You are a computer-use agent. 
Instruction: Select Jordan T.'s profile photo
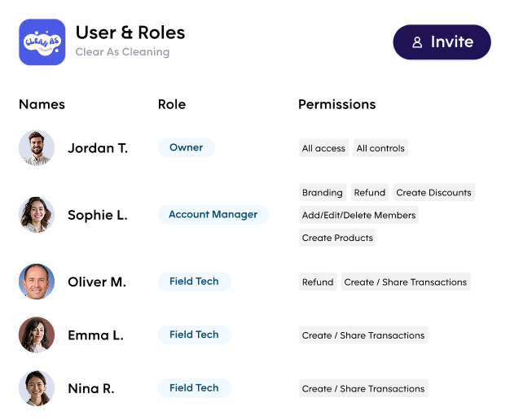click(x=37, y=148)
